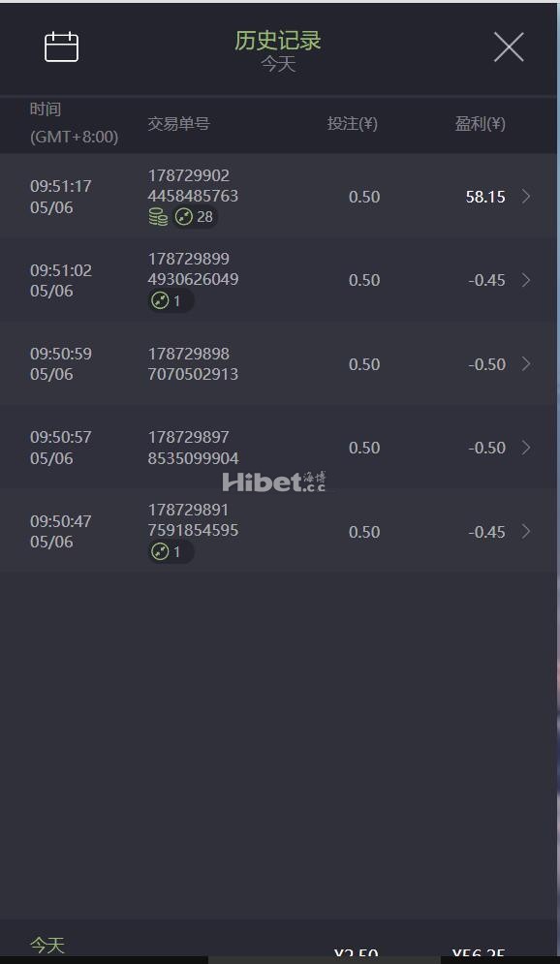
Task: Click the green 今天 summary label at bottom
Action: pyautogui.click(x=47, y=945)
